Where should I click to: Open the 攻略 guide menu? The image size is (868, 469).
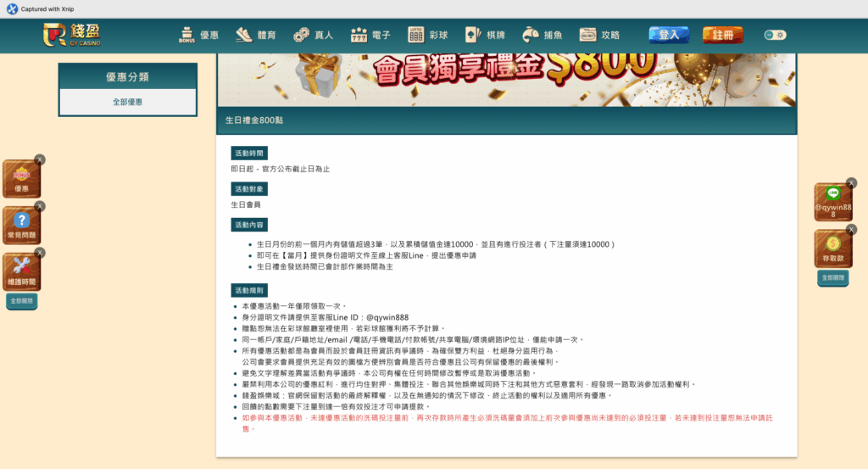(599, 36)
